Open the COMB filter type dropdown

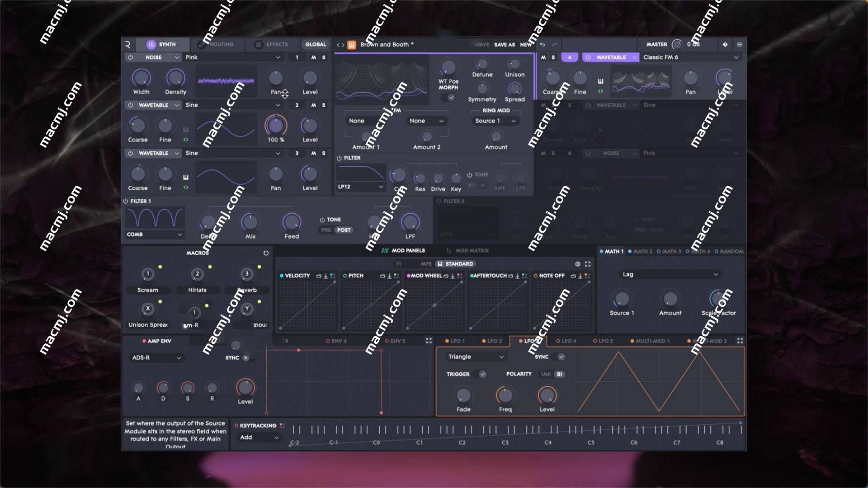coord(154,235)
